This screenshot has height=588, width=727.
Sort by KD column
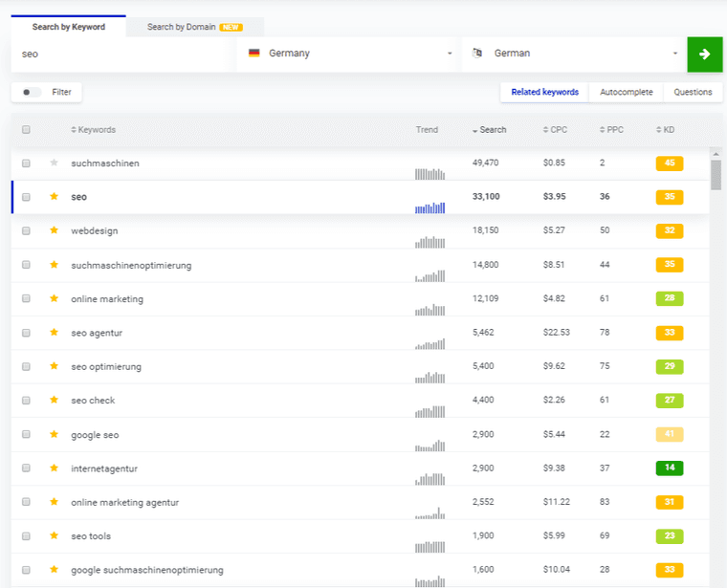pyautogui.click(x=666, y=130)
